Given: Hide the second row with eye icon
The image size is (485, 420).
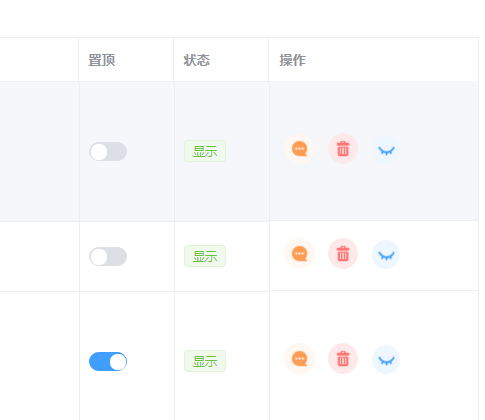Looking at the screenshot, I should pyautogui.click(x=386, y=255).
